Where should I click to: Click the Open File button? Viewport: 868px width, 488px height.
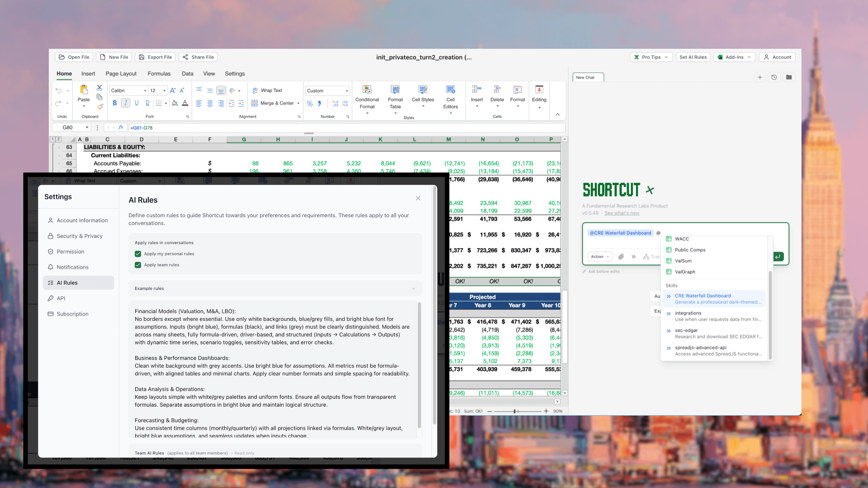(x=74, y=57)
